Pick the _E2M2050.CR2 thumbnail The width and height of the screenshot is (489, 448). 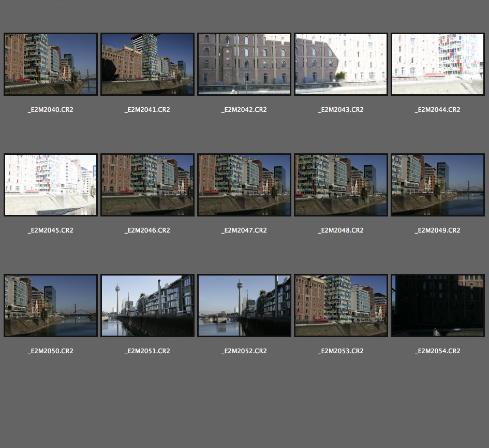(x=51, y=306)
